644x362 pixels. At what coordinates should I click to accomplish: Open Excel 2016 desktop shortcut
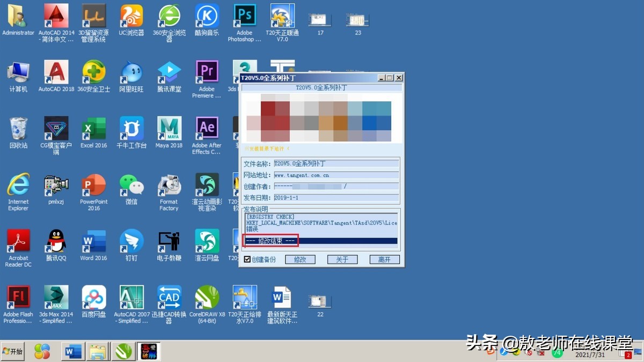click(93, 129)
